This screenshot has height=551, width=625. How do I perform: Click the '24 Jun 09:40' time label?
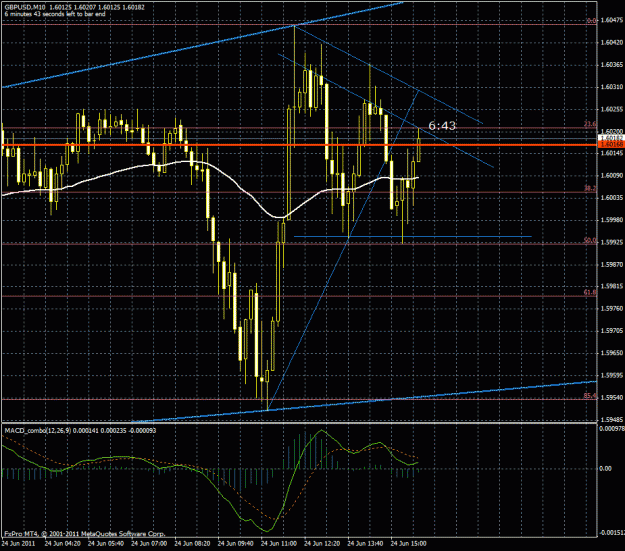pos(235,543)
